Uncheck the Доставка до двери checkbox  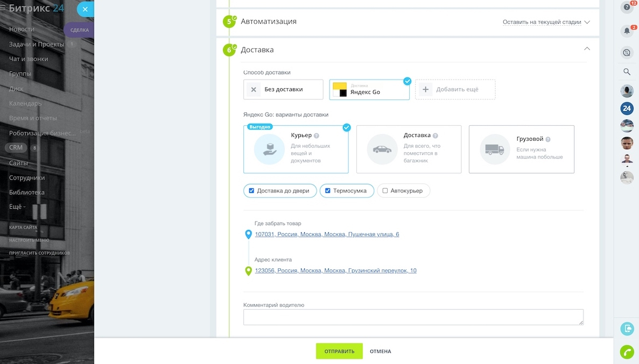pyautogui.click(x=250, y=190)
